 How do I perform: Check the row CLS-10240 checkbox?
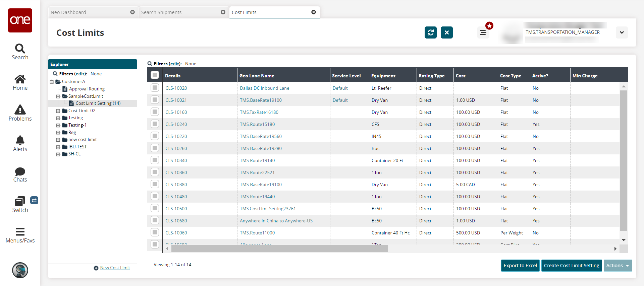(x=155, y=124)
